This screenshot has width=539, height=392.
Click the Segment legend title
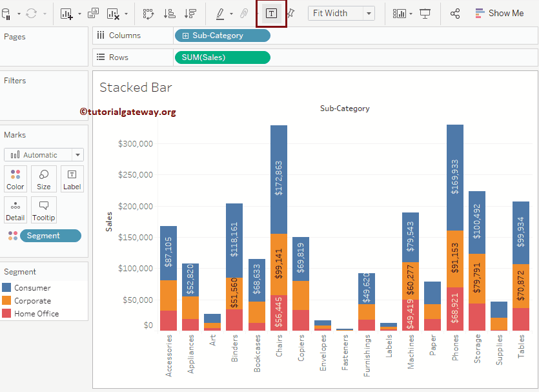[20, 272]
